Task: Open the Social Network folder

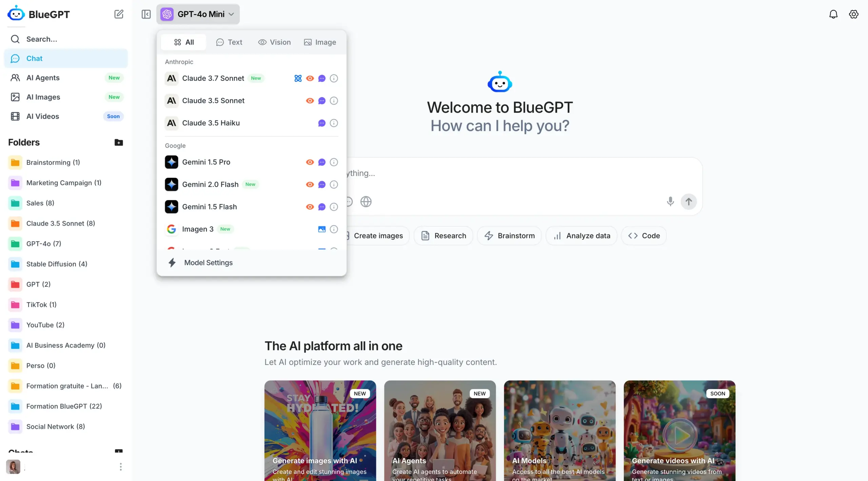Action: click(66, 427)
